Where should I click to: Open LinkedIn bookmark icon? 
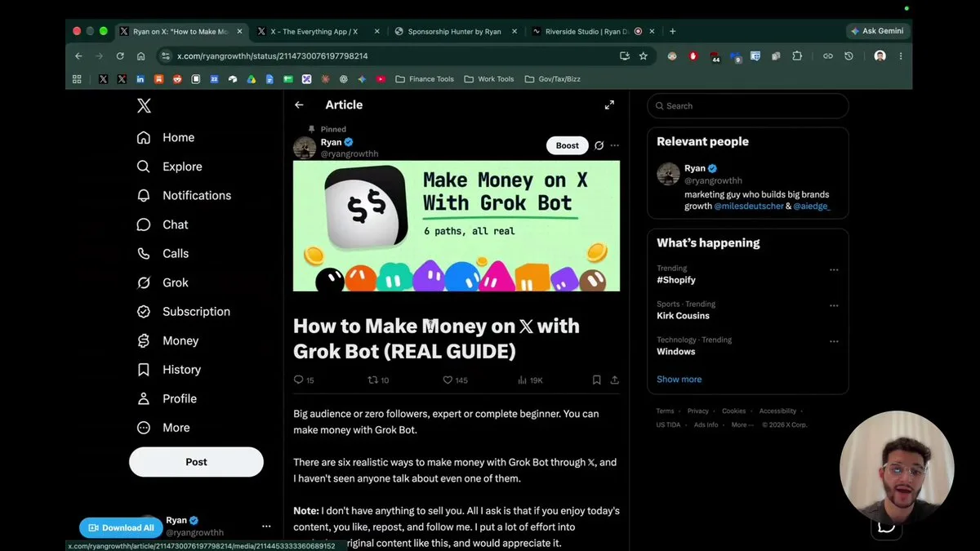pos(140,79)
